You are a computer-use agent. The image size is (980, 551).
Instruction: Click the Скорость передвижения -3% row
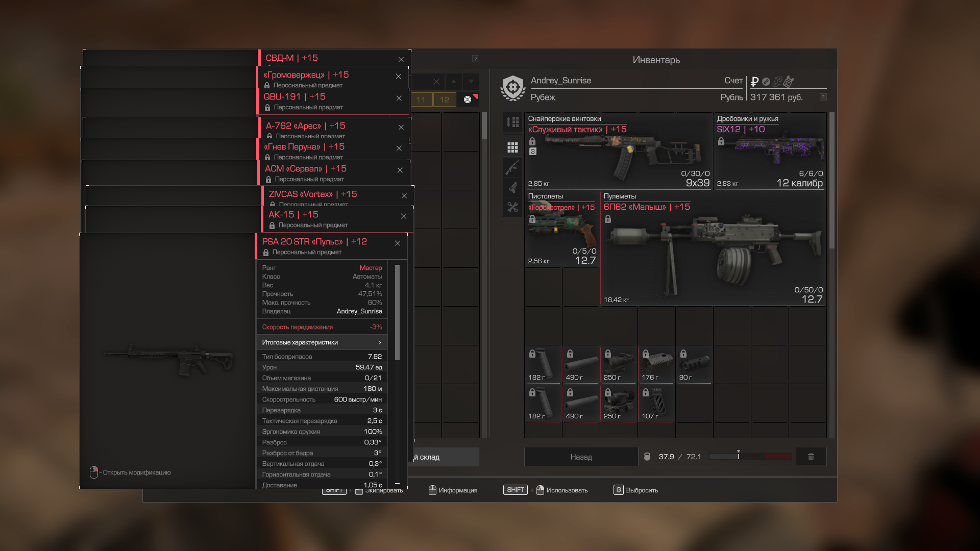322,327
